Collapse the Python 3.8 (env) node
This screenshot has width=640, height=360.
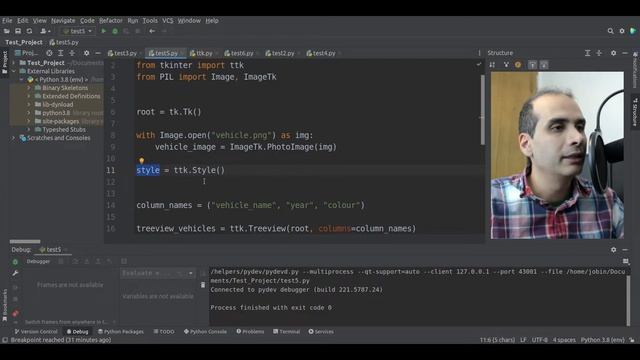point(22,80)
